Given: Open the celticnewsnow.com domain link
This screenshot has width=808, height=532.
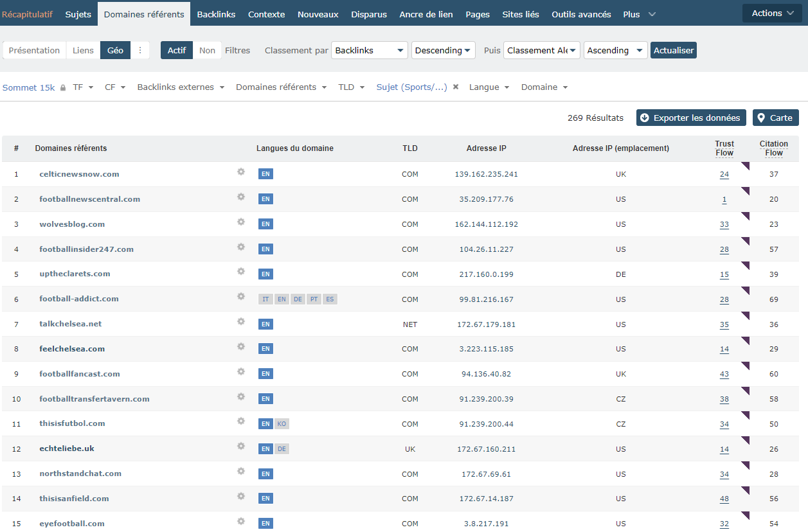Looking at the screenshot, I should pos(79,174).
